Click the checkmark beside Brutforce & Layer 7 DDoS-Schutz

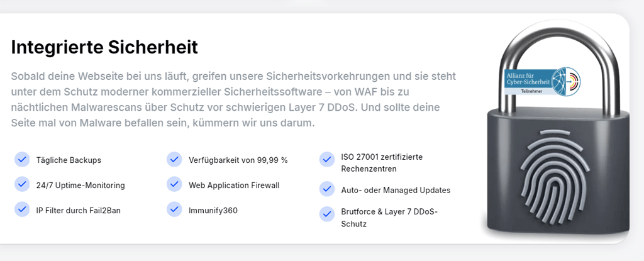tap(326, 214)
